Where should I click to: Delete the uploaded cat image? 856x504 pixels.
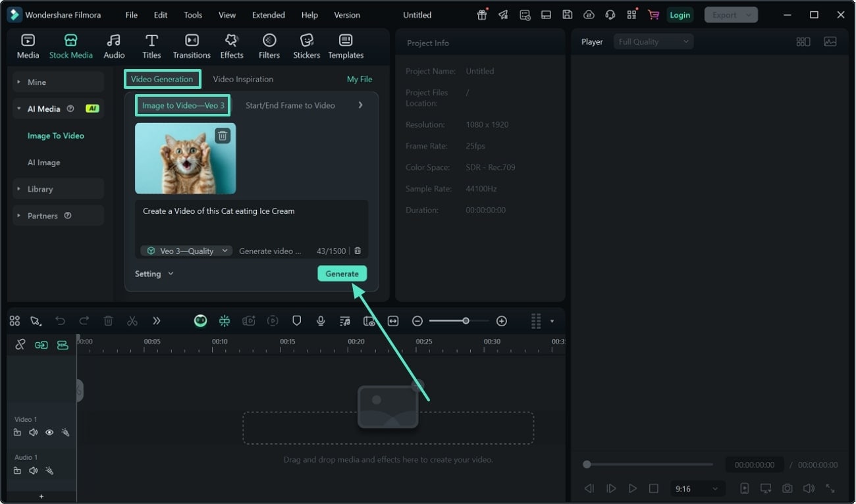(x=223, y=136)
